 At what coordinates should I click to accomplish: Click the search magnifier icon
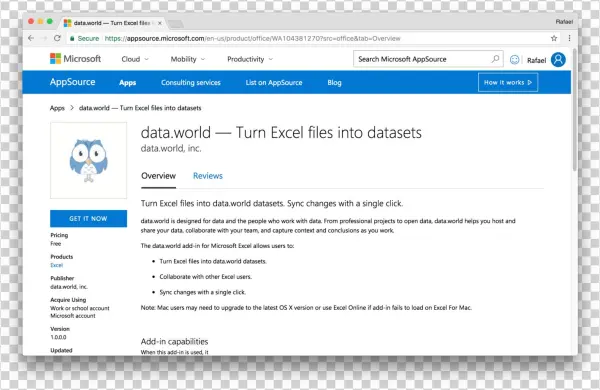[x=495, y=59]
